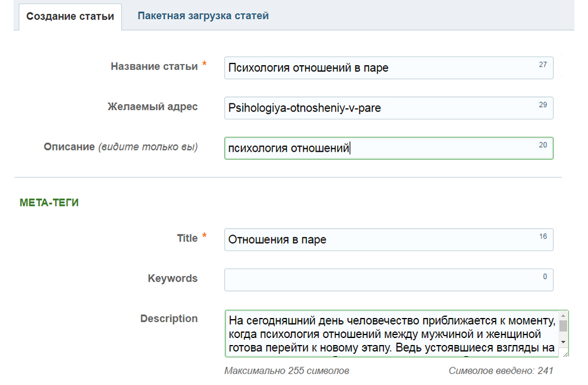Click the Символов введено: 241 counter
This screenshot has height=385, width=588.
pos(500,371)
